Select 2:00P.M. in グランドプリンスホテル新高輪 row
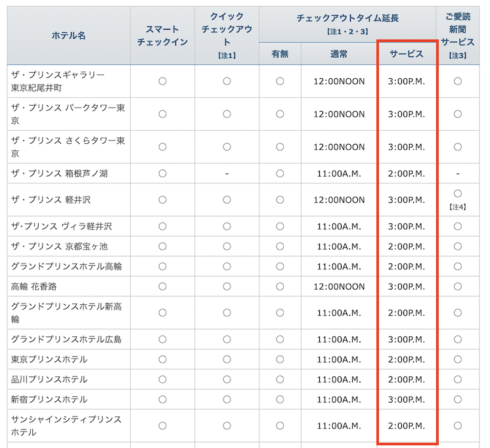 tap(407, 313)
